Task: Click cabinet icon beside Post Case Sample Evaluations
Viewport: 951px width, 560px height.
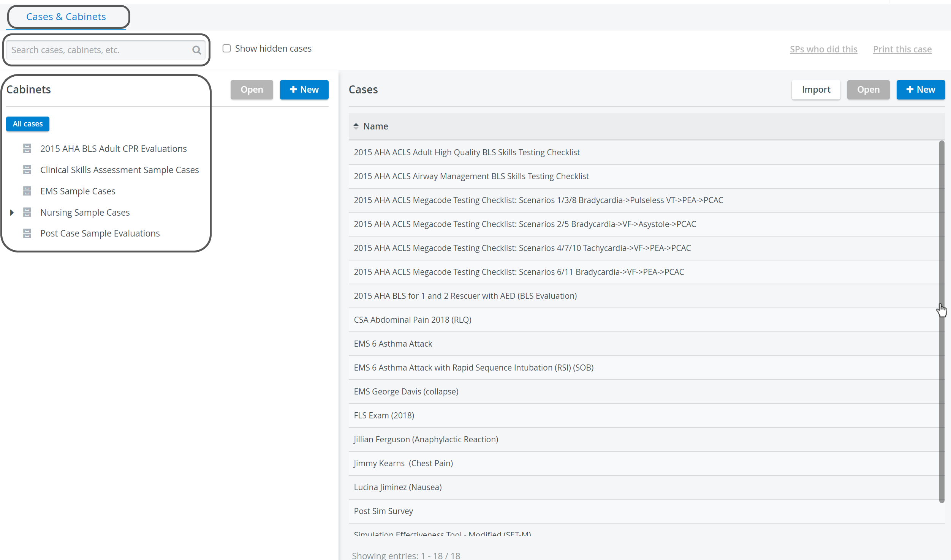Action: 27,233
